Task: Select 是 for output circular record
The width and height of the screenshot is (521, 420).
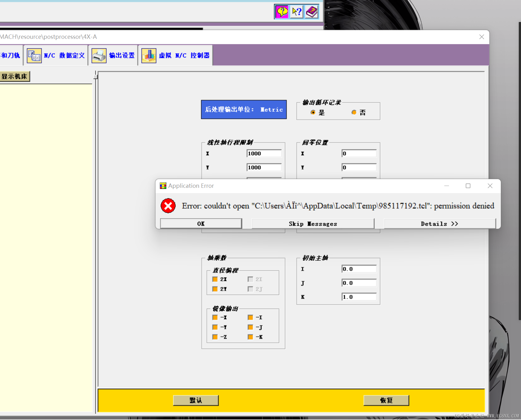Action: pos(313,112)
